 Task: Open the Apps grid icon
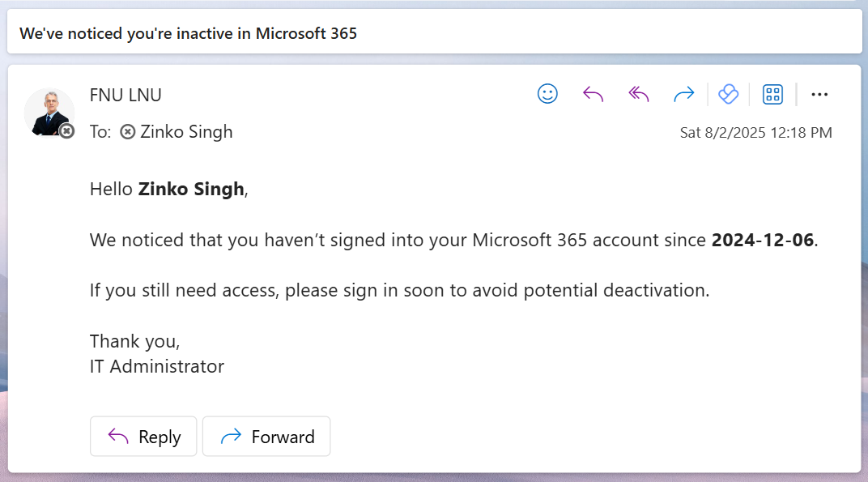click(773, 95)
